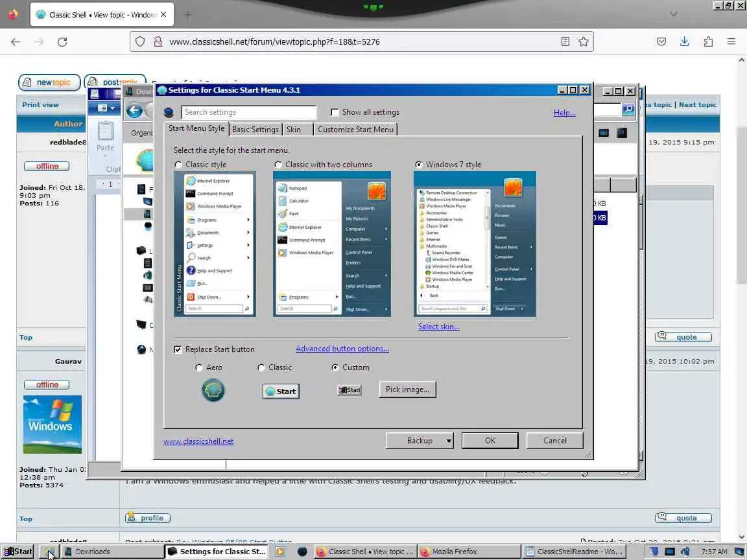This screenshot has width=747, height=560.
Task: Choose the Custom button radio option
Action: coord(335,367)
